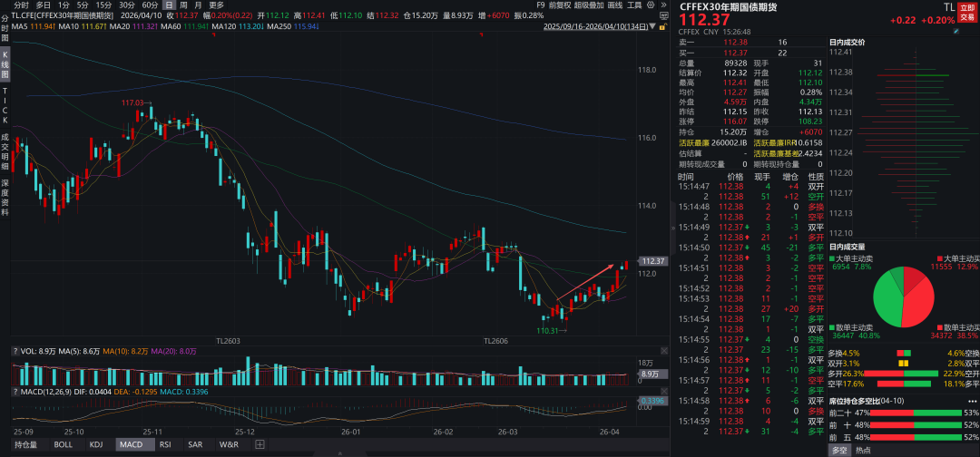Toggle 前复权 price adjustment
This screenshot has width=980, height=457.
(x=560, y=5)
